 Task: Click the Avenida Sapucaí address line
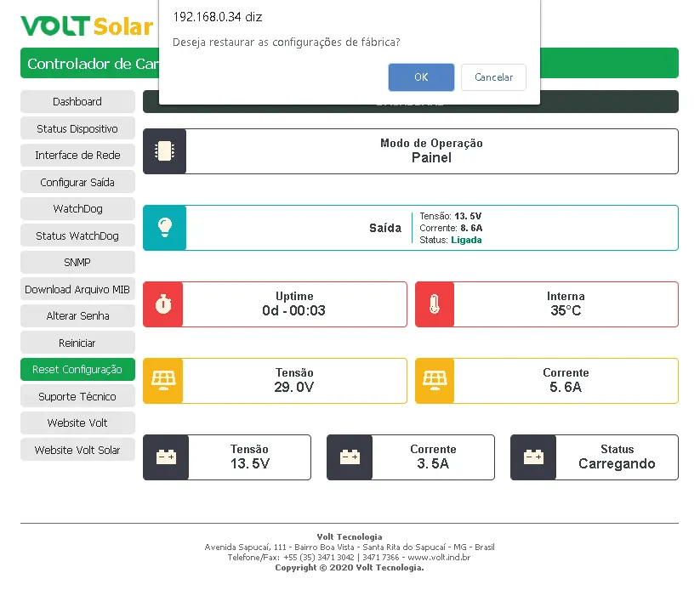350,547
